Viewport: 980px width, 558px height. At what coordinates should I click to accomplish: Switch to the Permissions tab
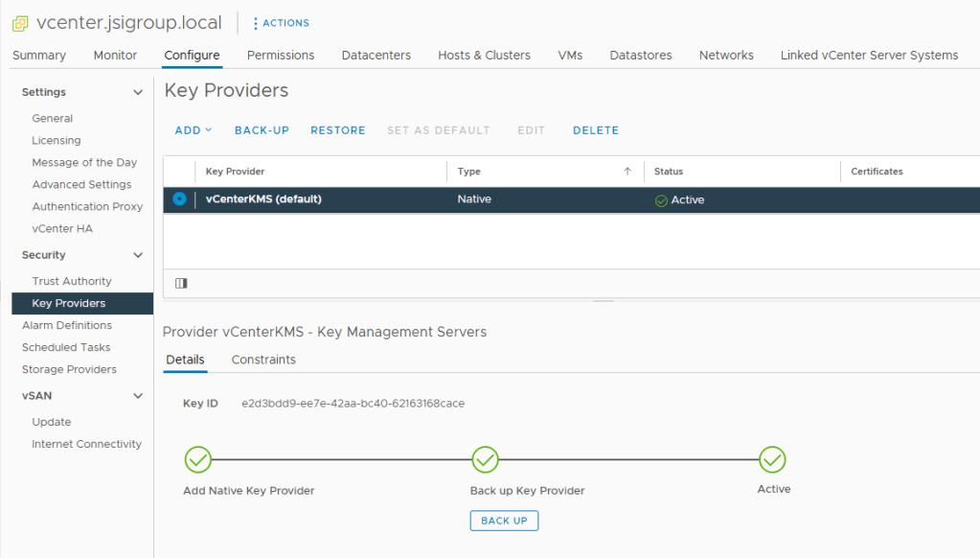[281, 56]
